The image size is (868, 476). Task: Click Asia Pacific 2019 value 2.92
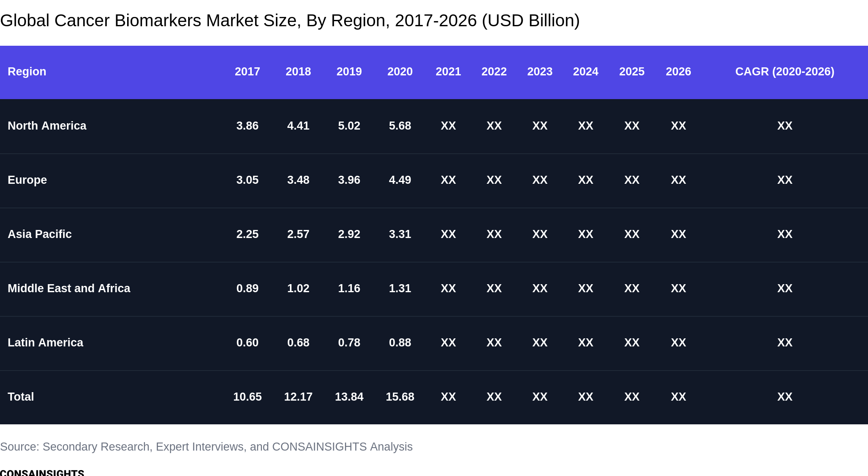coord(349,234)
